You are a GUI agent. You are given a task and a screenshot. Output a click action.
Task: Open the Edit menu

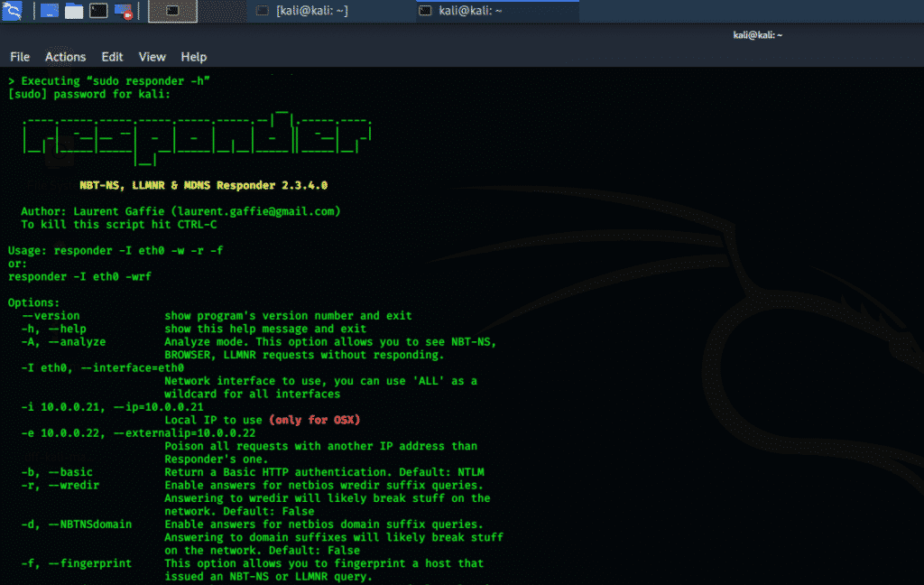tap(112, 57)
